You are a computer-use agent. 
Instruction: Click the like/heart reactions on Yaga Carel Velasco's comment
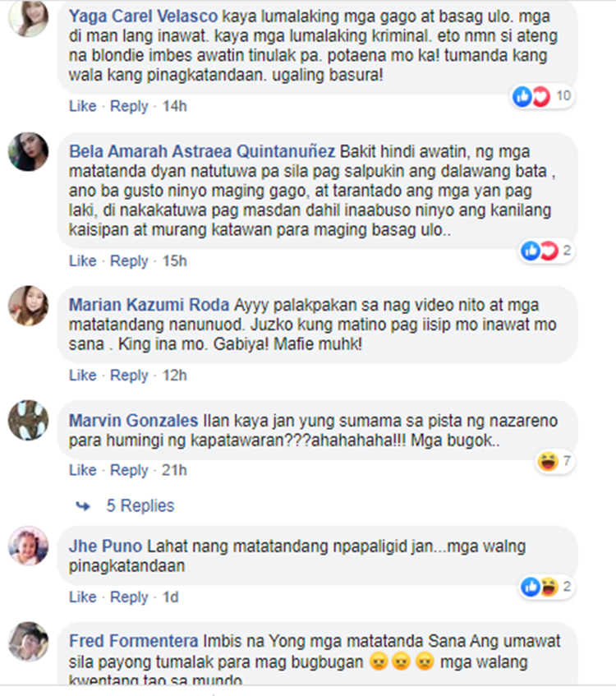pyautogui.click(x=543, y=96)
